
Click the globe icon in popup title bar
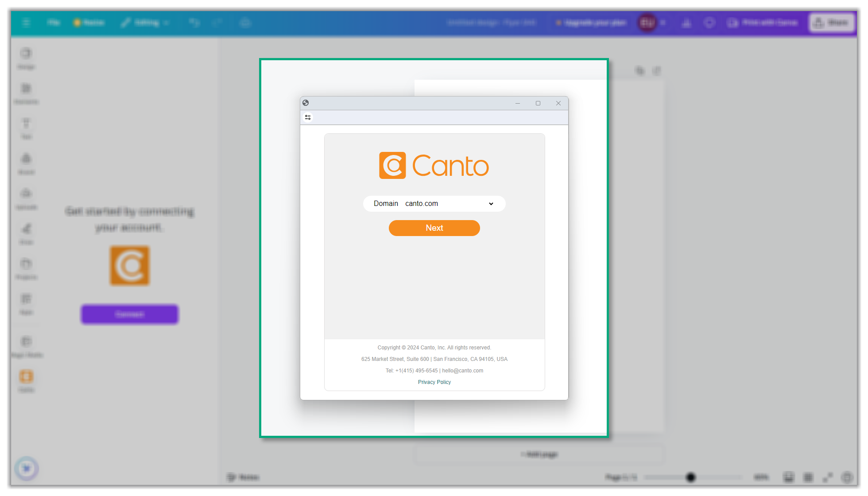(x=306, y=103)
